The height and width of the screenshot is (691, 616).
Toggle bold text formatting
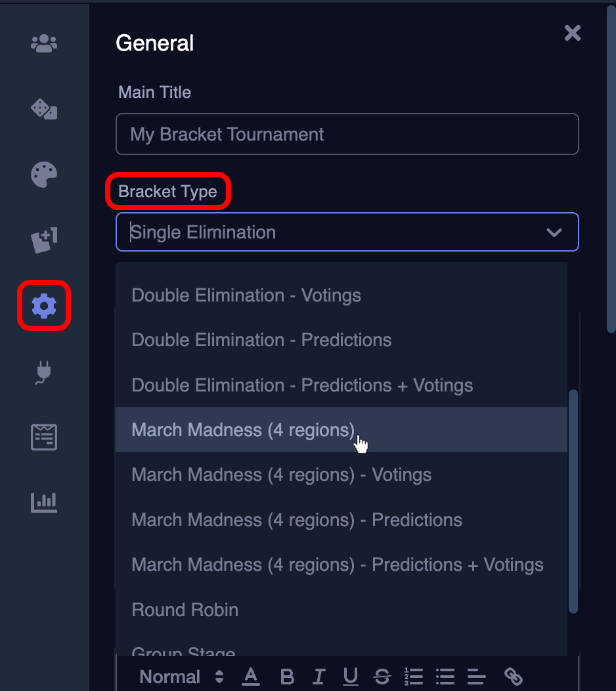pos(287,677)
